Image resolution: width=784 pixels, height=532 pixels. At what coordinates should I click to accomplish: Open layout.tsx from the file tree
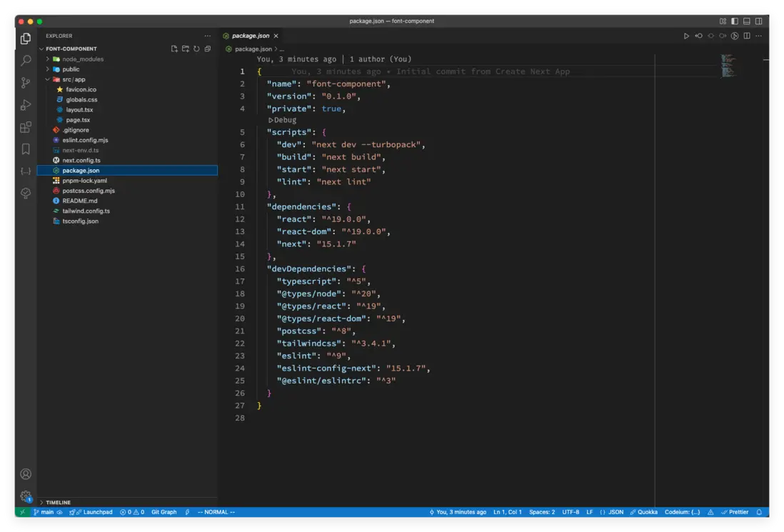point(79,110)
